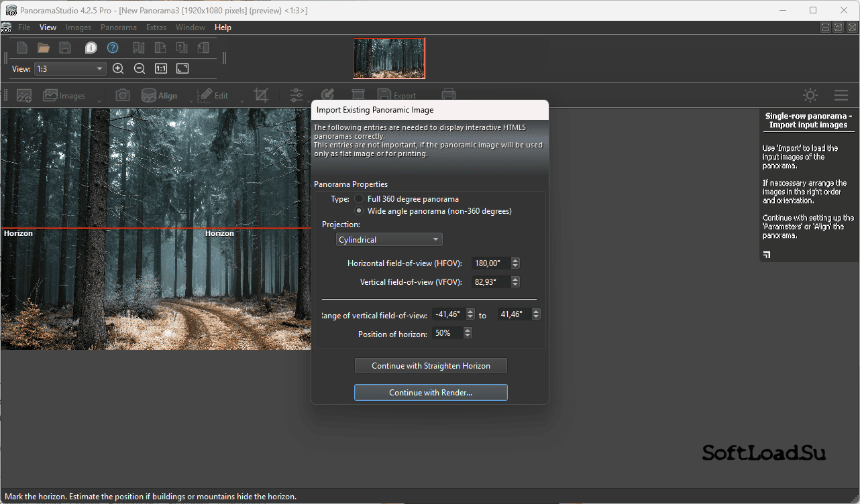Click the open folder icon
The image size is (860, 504).
coord(44,48)
